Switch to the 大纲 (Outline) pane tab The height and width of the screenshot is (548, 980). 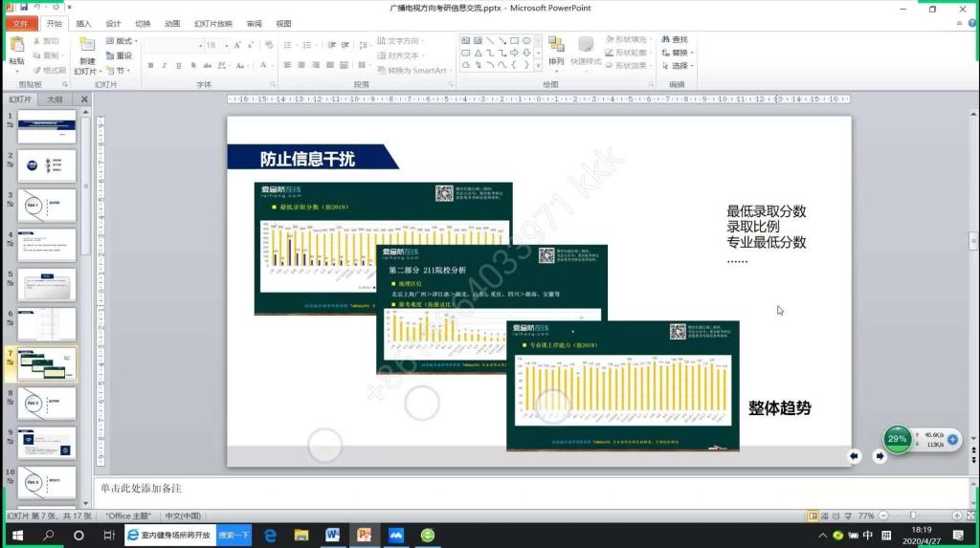pyautogui.click(x=56, y=99)
